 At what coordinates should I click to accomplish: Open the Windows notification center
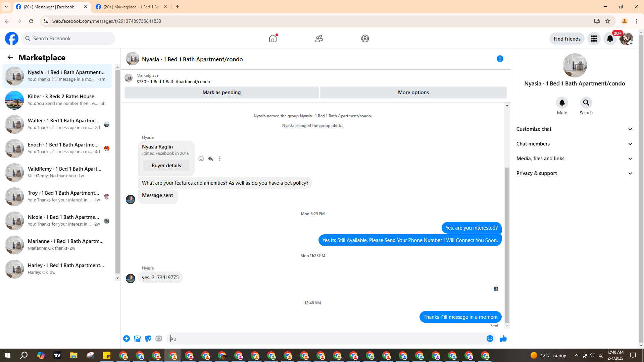633,355
